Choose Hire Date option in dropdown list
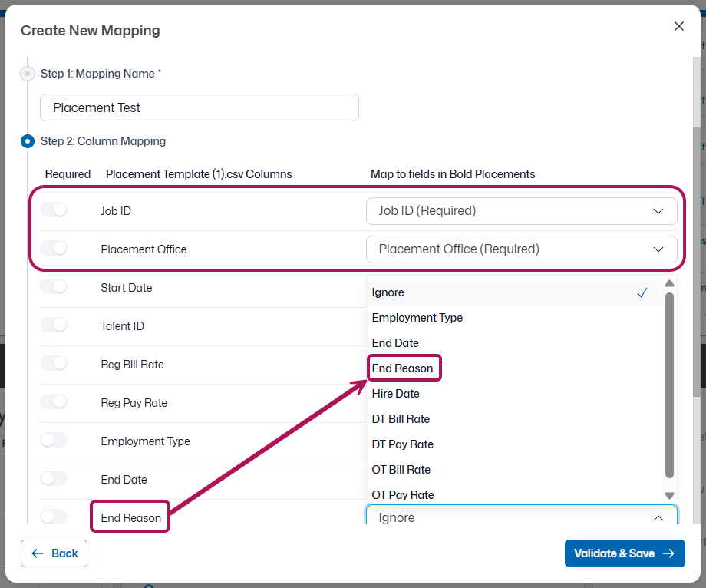The height and width of the screenshot is (588, 706). coord(515,394)
